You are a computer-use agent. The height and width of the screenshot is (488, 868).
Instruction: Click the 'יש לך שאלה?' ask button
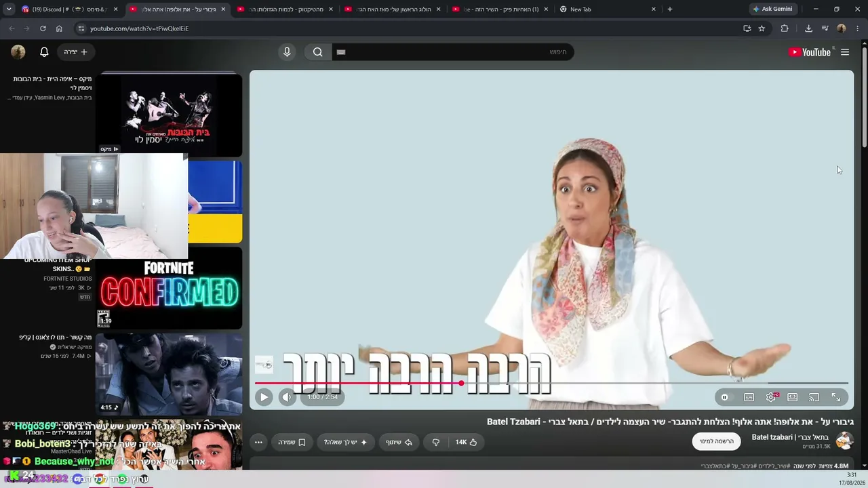345,442
